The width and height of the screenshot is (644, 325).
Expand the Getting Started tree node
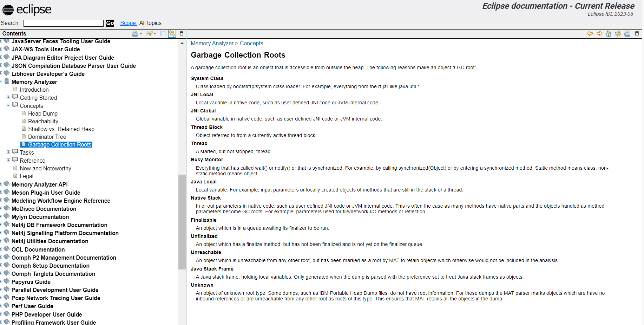(8, 97)
